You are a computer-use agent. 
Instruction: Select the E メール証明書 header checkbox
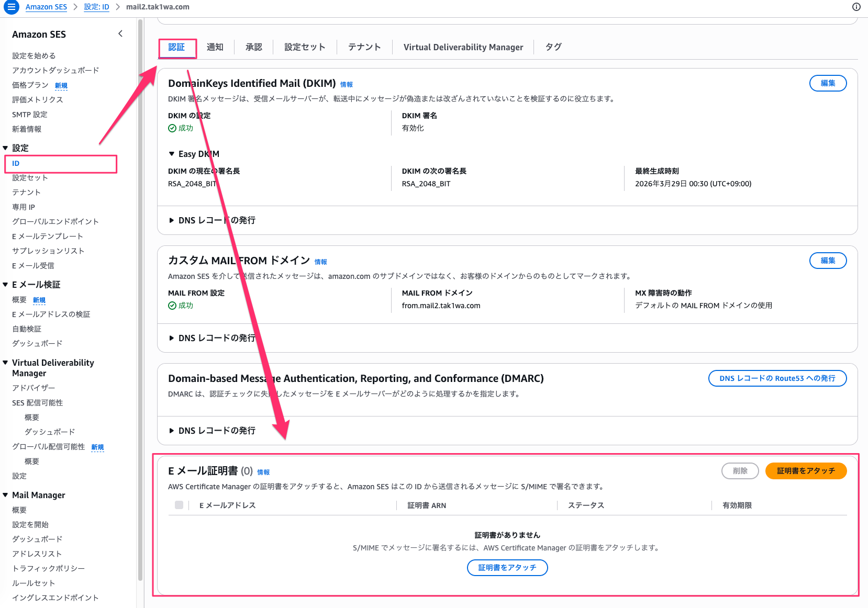pos(179,505)
